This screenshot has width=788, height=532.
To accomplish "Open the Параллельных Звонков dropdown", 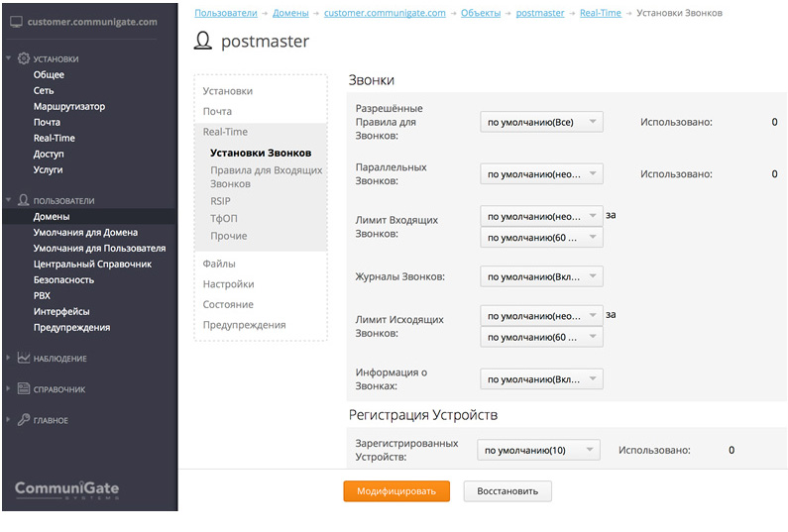I will pyautogui.click(x=541, y=174).
